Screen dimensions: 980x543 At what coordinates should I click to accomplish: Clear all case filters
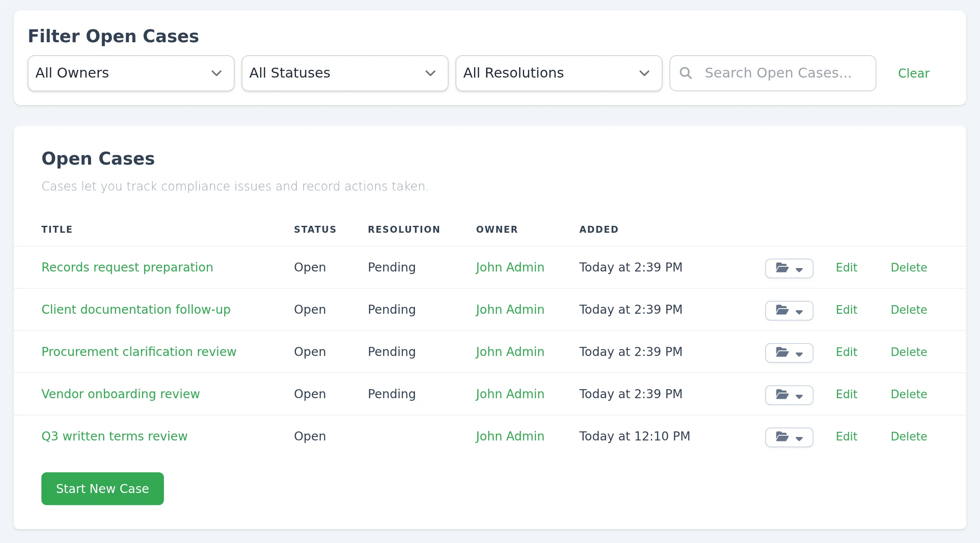[x=914, y=73]
